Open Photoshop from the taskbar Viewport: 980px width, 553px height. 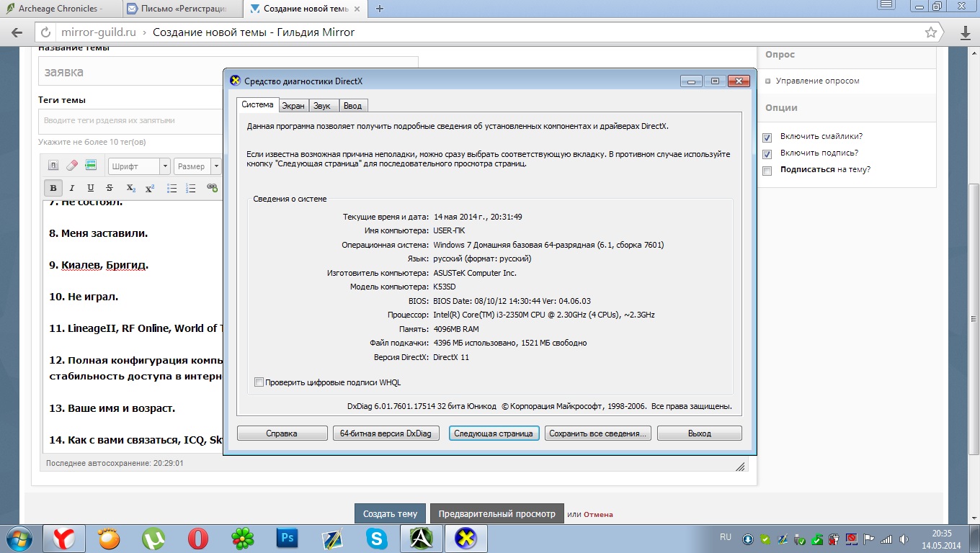tap(288, 539)
